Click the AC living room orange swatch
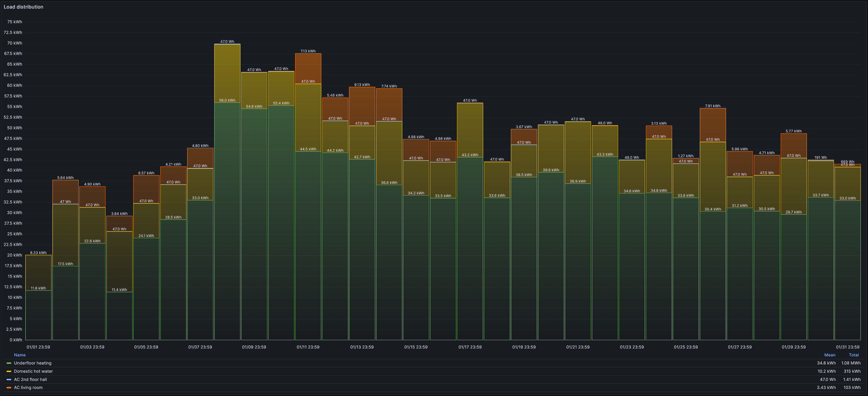The height and width of the screenshot is (396, 868). pyautogui.click(x=9, y=387)
